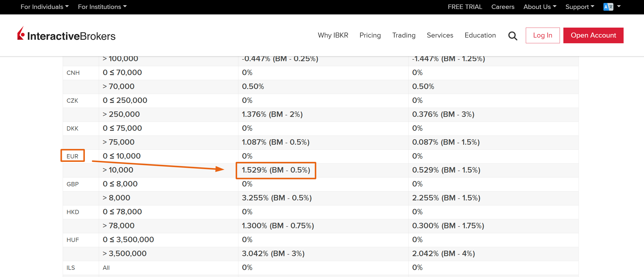Click the search magnifier icon
Image resolution: width=644 pixels, height=277 pixels.
point(513,36)
